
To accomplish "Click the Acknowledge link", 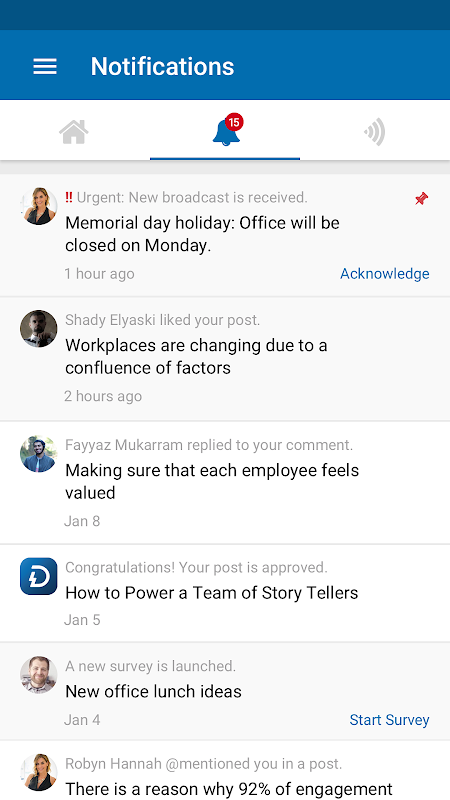I will click(x=385, y=274).
